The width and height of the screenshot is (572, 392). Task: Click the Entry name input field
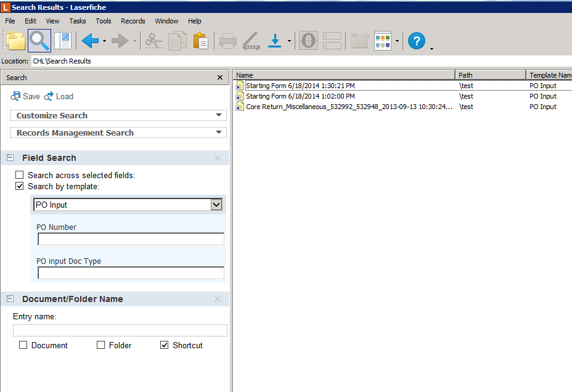click(x=120, y=330)
